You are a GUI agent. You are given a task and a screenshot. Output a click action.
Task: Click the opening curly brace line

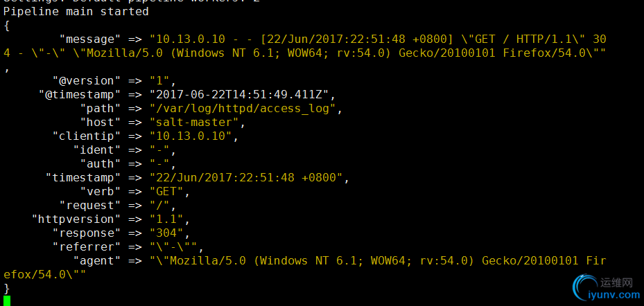click(x=6, y=26)
